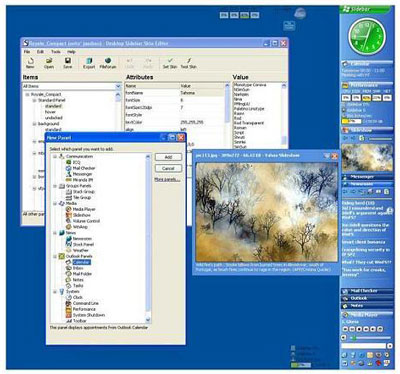Select Inbox in New Panel list
400x374 pixels.
coord(75,268)
